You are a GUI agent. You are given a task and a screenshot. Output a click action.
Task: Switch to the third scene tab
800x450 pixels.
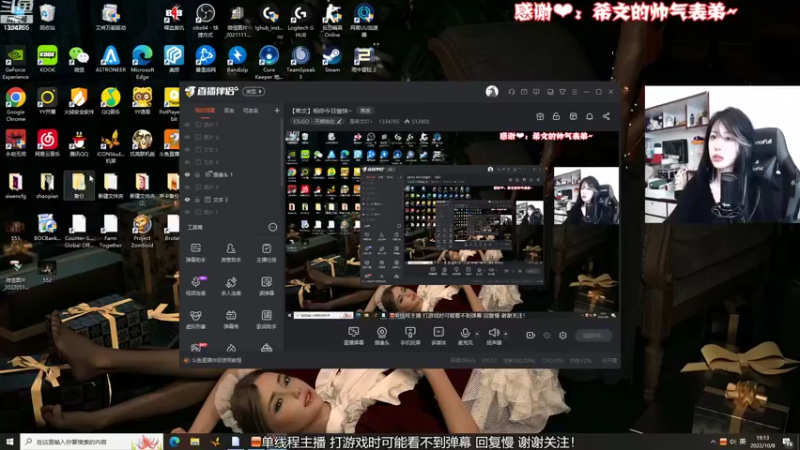[251, 110]
